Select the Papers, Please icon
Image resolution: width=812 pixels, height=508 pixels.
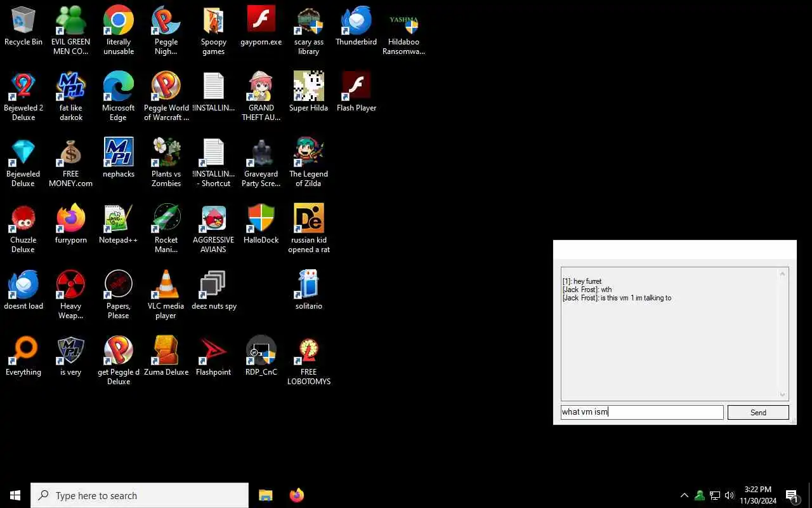(x=119, y=295)
